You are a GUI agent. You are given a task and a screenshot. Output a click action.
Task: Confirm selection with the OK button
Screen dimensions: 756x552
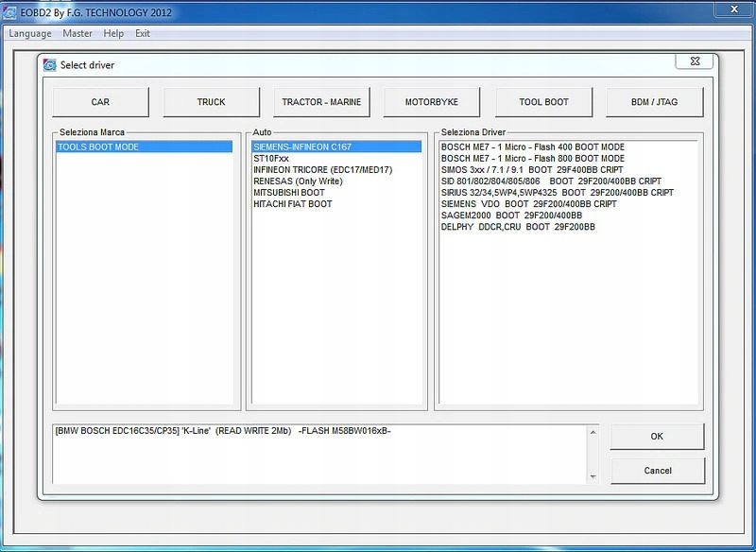click(x=657, y=437)
